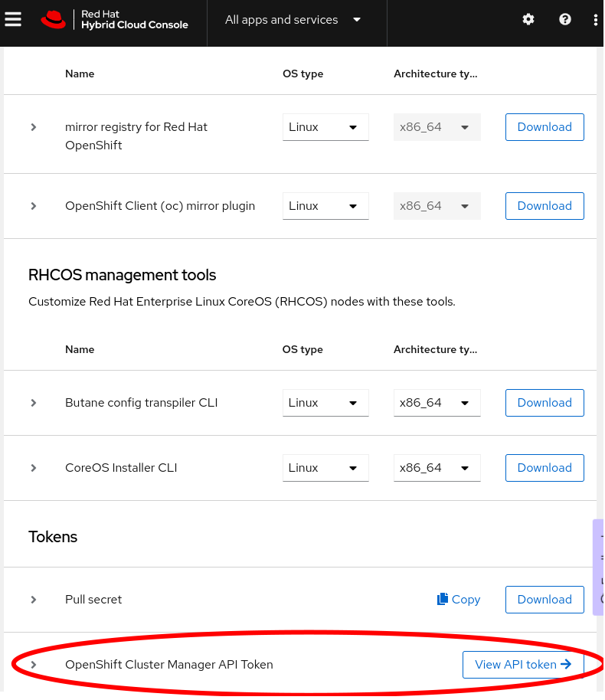Open the help question mark menu

pos(565,20)
